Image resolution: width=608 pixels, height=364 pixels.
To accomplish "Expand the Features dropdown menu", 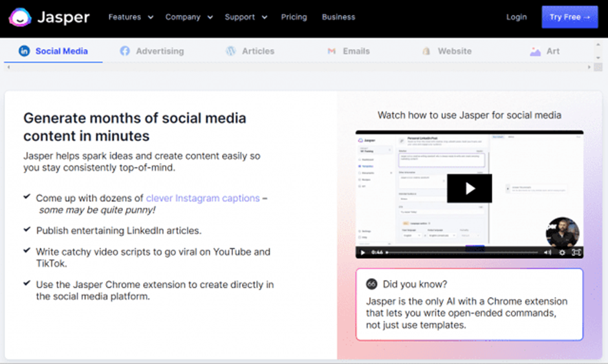I will pos(131,17).
